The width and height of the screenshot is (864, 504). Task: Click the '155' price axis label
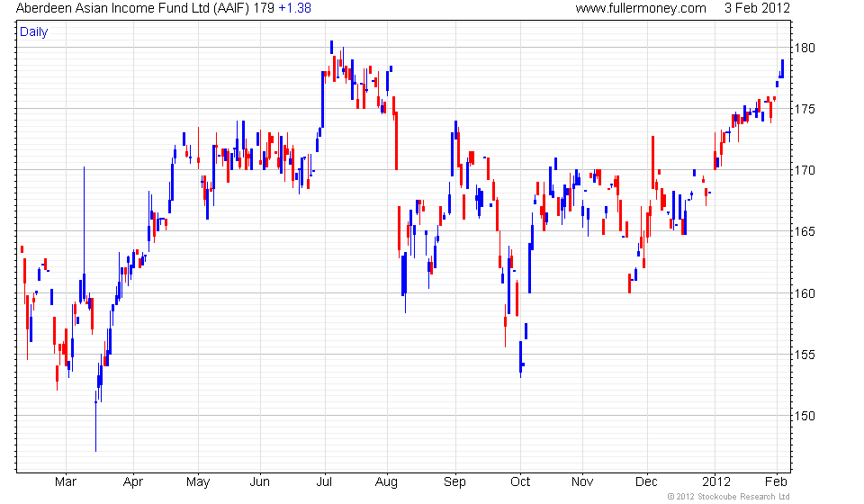[x=804, y=355]
